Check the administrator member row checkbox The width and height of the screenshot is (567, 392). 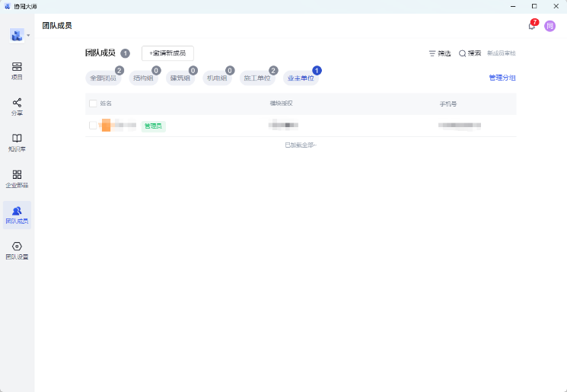(93, 126)
